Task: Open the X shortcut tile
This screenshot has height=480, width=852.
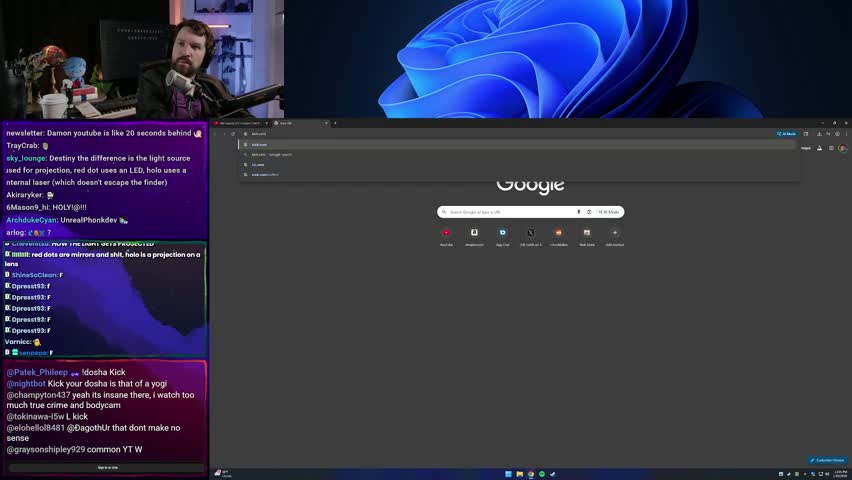Action: tap(530, 233)
